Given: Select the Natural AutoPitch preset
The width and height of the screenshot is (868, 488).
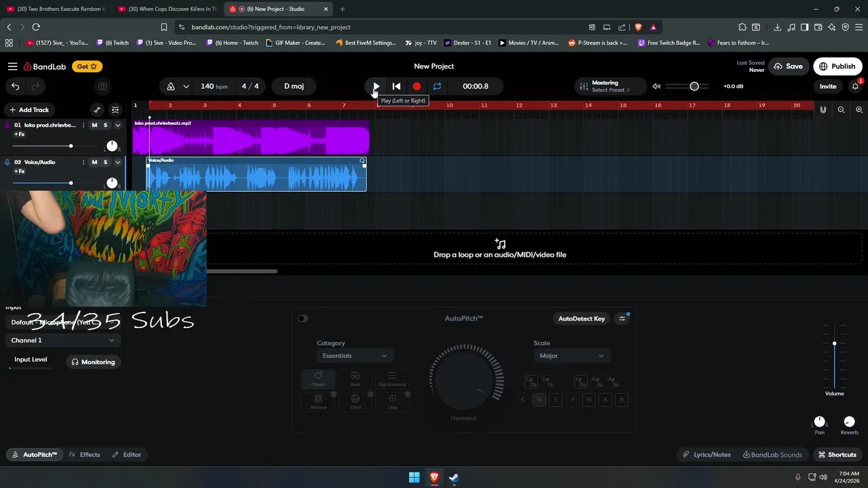Looking at the screenshot, I should tap(318, 402).
